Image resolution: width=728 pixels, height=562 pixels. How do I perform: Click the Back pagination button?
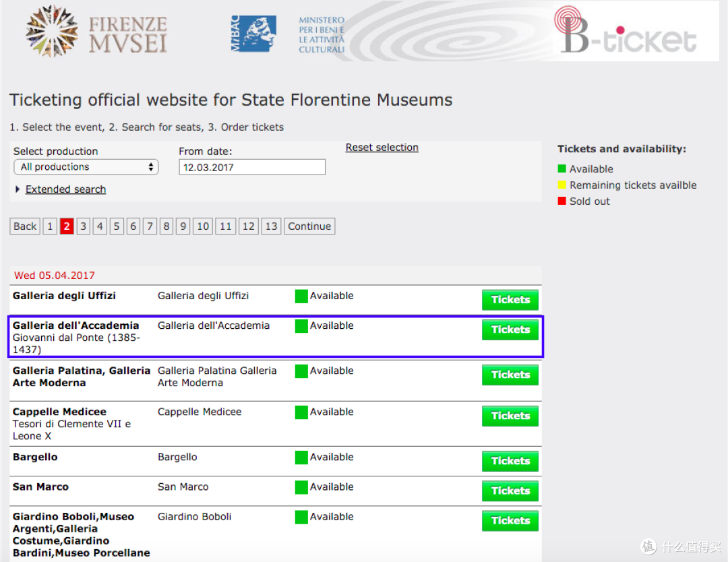(25, 226)
